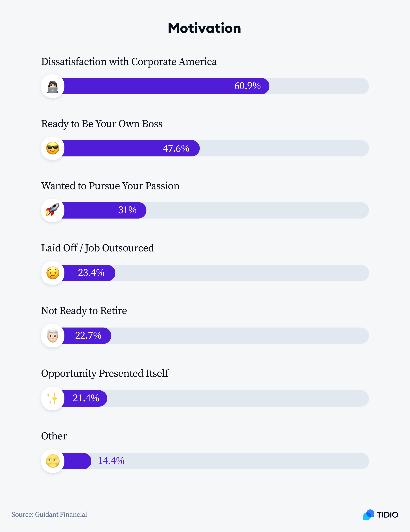Click the Tidio logo
The height and width of the screenshot is (532, 410).
(381, 515)
